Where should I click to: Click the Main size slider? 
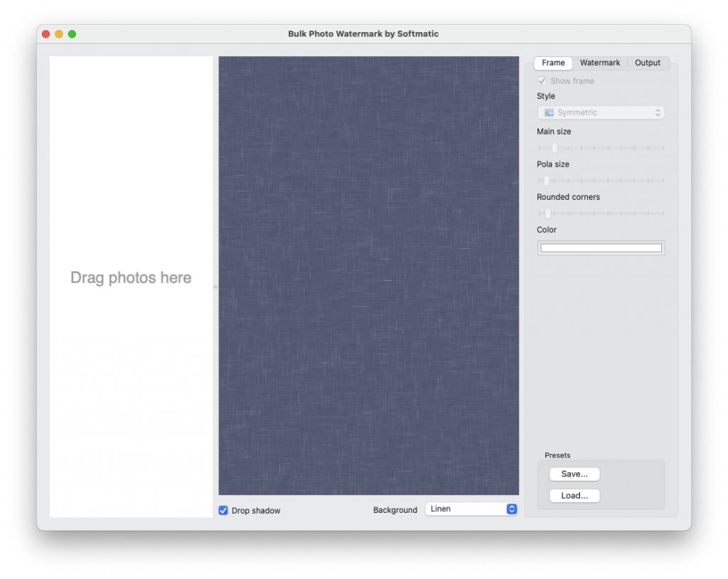coord(601,148)
